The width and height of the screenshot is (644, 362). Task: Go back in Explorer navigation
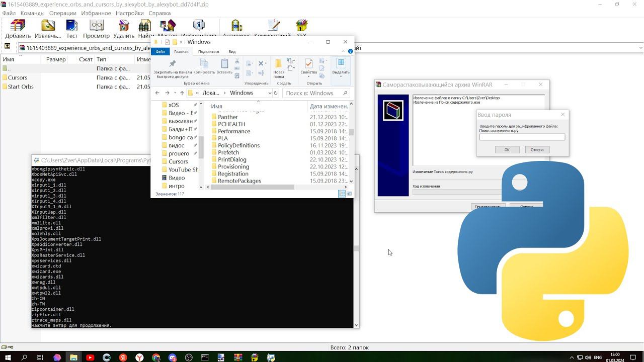[x=157, y=93]
